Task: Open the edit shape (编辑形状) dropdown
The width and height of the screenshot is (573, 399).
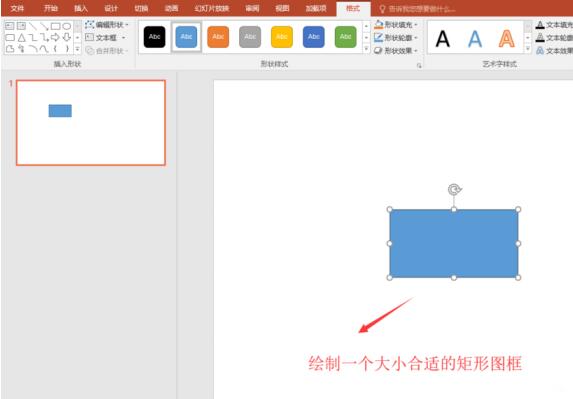Action: click(x=127, y=25)
